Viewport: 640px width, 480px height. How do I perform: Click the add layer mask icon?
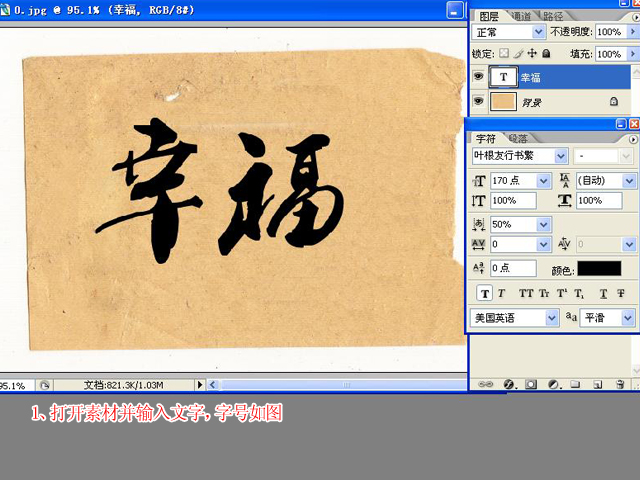click(x=530, y=384)
